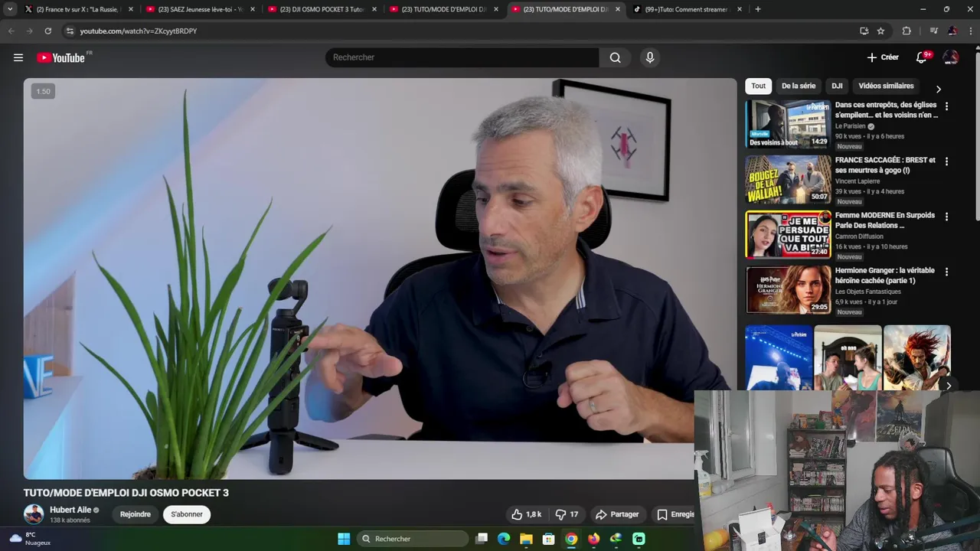Save the video with the Enregistrer button
Screen dimensions: 980x551
point(675,514)
